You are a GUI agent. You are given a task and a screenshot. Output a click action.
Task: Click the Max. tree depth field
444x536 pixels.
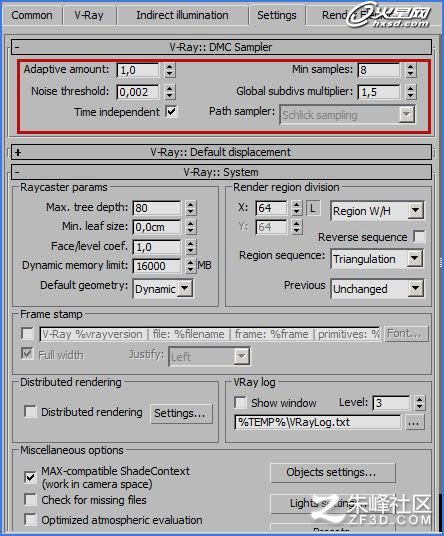point(157,208)
